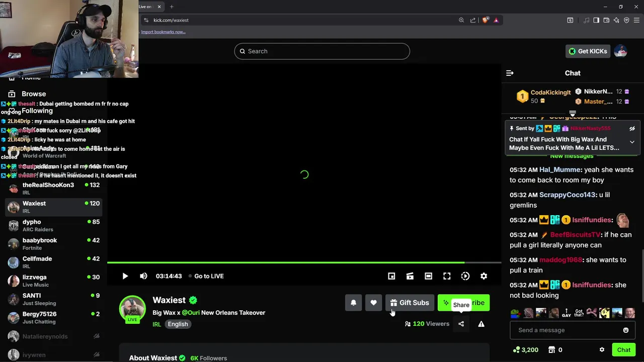Click Import bookmarks now link

pyautogui.click(x=163, y=32)
